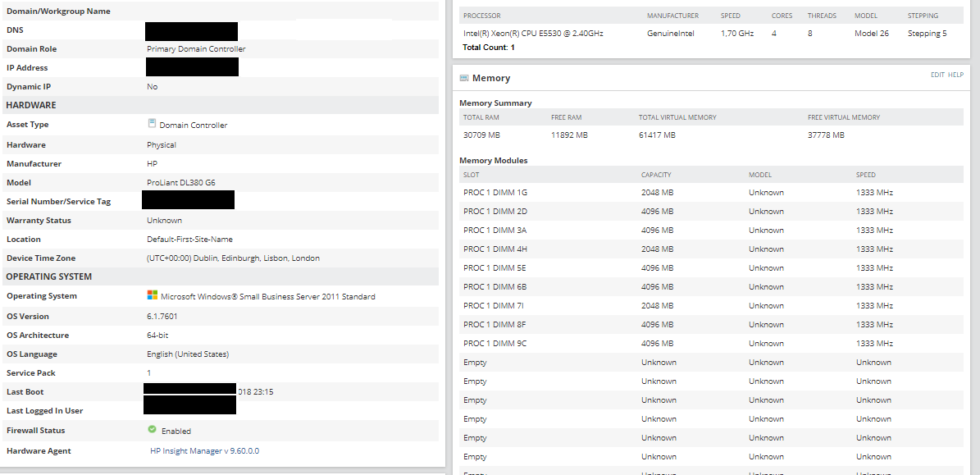Click the green Firewall Enabled check icon
980x475 pixels.
pos(152,430)
